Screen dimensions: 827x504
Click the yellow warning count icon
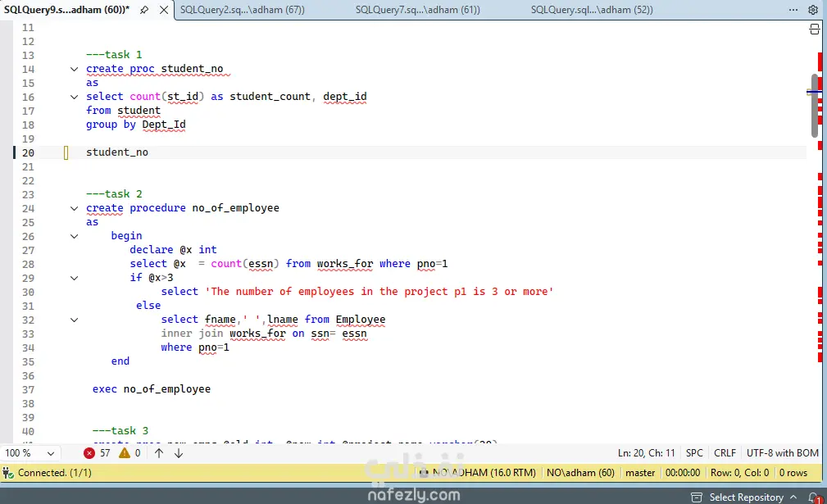click(x=125, y=453)
